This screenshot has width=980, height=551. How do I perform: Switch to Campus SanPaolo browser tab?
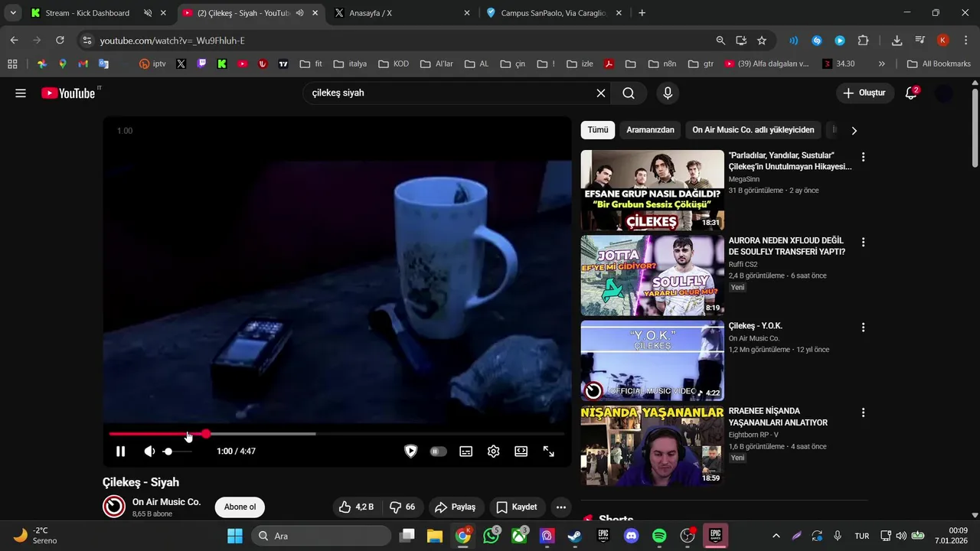(553, 13)
